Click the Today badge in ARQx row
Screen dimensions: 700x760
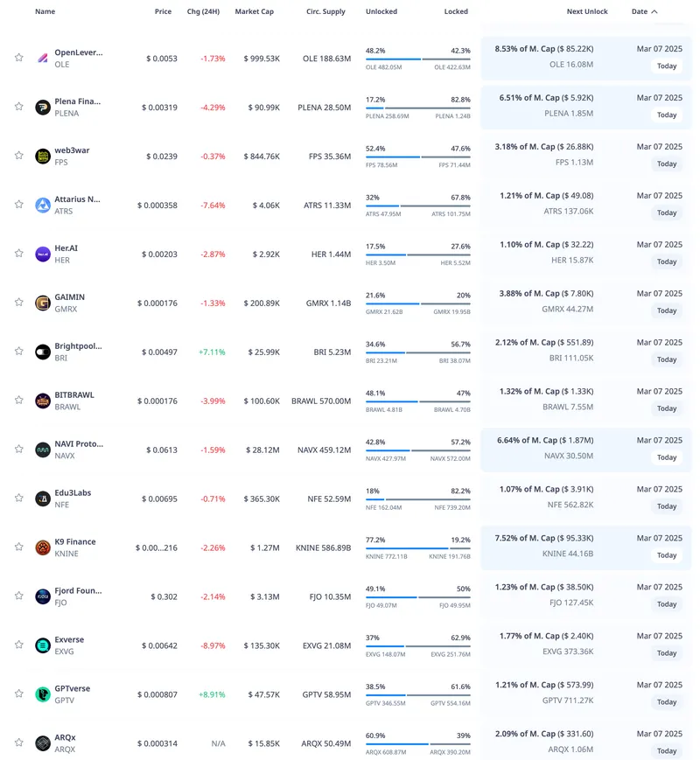[667, 751]
